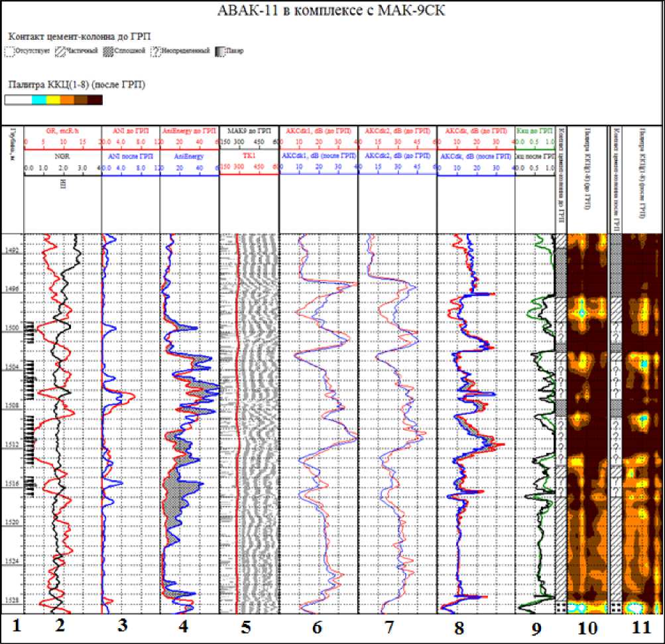Click the title 'АВАК-11 в комплексе с МАК-9СК'
Viewport: 665px width, 644px height.
(x=332, y=10)
